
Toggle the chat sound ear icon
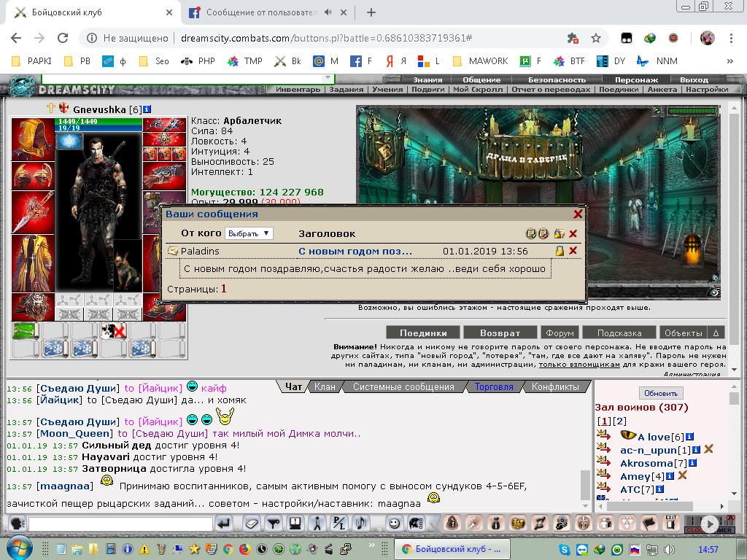coord(361,524)
